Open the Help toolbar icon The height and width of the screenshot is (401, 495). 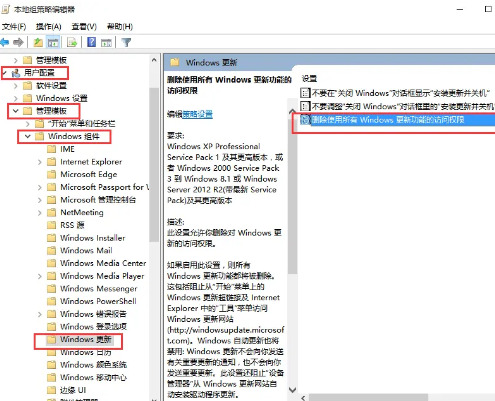point(91,42)
